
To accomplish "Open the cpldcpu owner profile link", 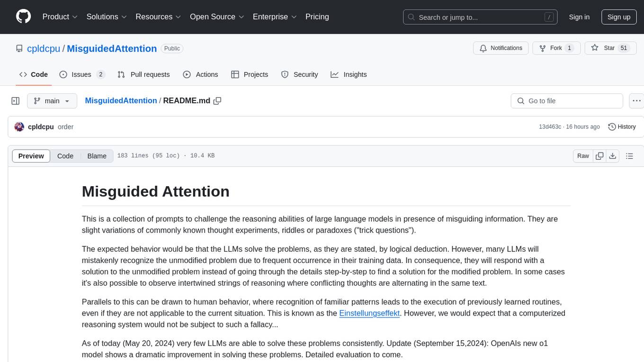I will click(x=44, y=48).
